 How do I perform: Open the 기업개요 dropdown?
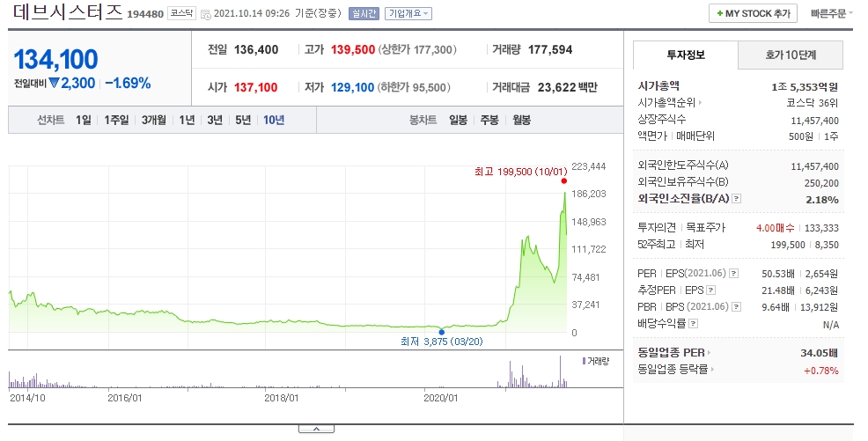(x=408, y=13)
